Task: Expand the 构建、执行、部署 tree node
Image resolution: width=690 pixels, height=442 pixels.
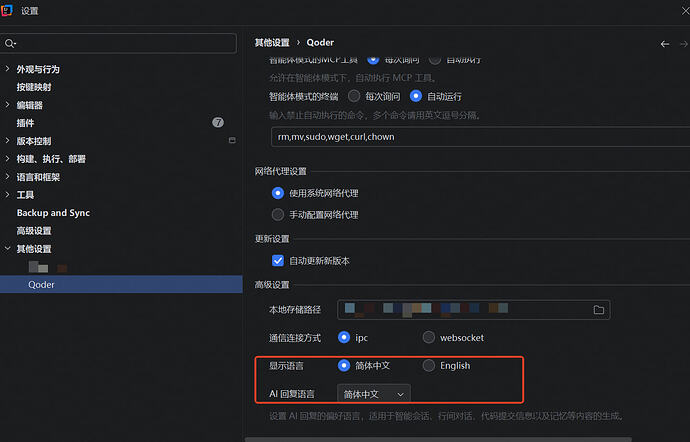Action: coord(7,158)
